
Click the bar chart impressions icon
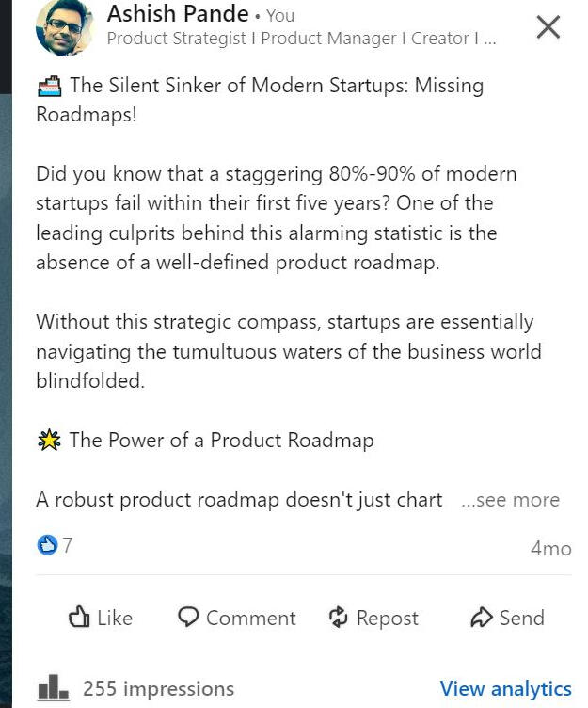coord(55,687)
